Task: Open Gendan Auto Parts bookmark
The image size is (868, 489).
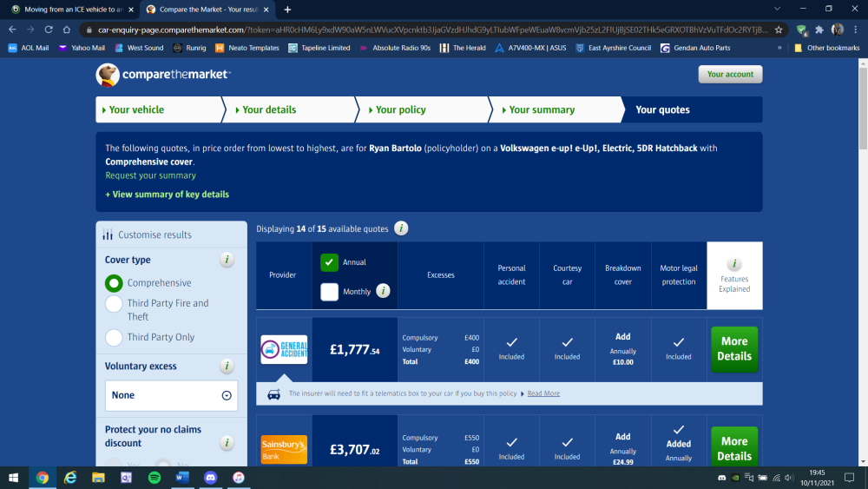Action: [696, 48]
